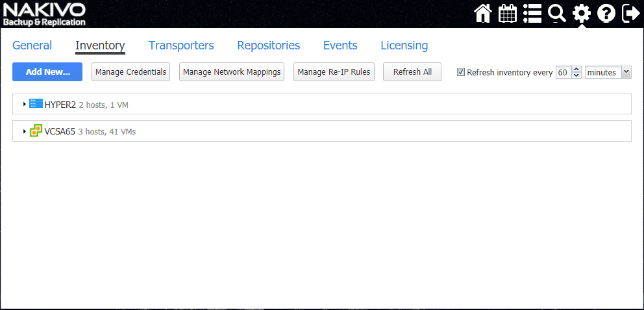Go to the Home dashboard icon
This screenshot has width=644, height=310.
pyautogui.click(x=482, y=13)
